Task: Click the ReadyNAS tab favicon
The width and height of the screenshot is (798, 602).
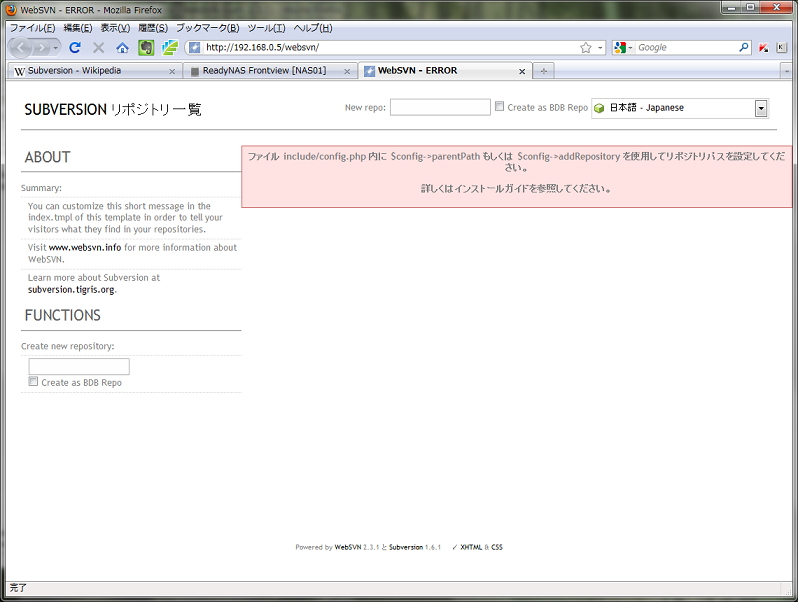Action: pyautogui.click(x=194, y=71)
